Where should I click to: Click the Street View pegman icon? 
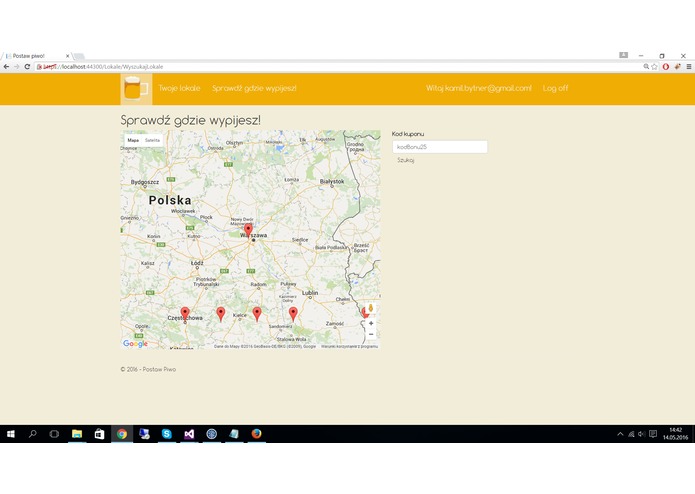point(371,308)
